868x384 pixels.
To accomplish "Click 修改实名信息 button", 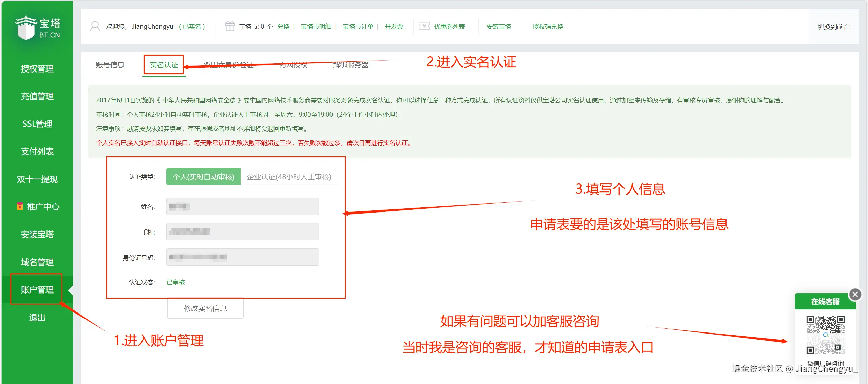I will click(205, 308).
